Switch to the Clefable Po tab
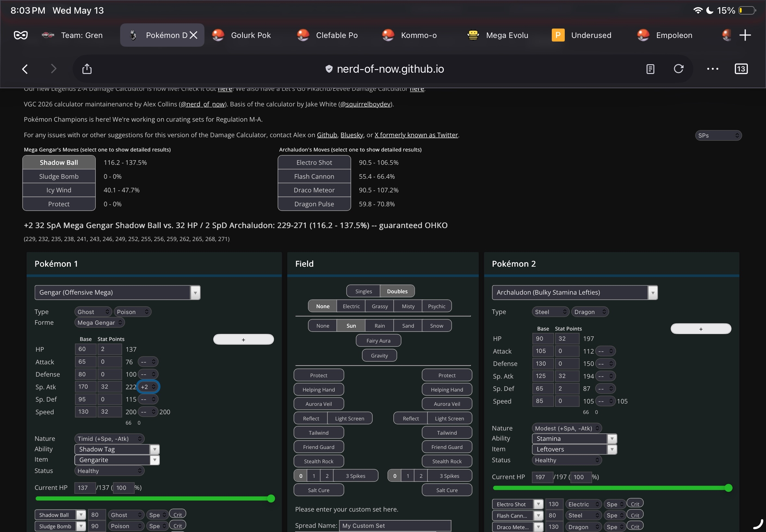Screen dimensions: 766x532 (332, 35)
